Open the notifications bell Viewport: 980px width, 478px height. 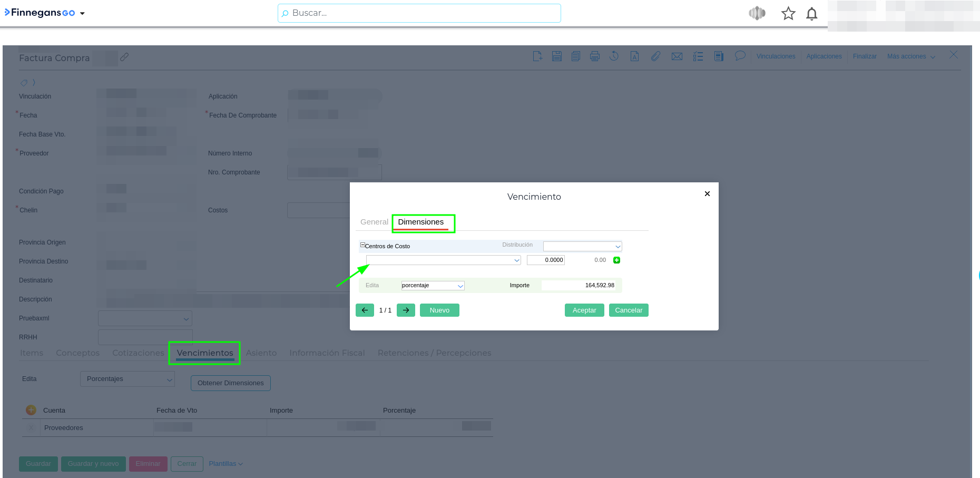[811, 14]
